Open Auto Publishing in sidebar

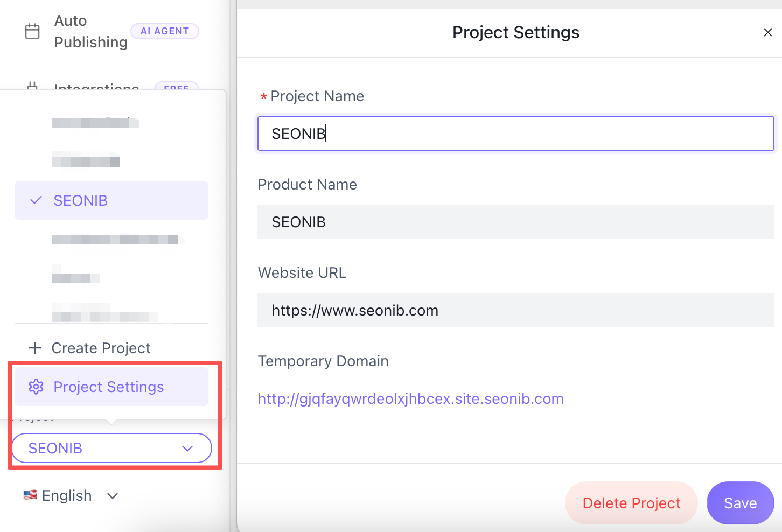click(x=90, y=31)
